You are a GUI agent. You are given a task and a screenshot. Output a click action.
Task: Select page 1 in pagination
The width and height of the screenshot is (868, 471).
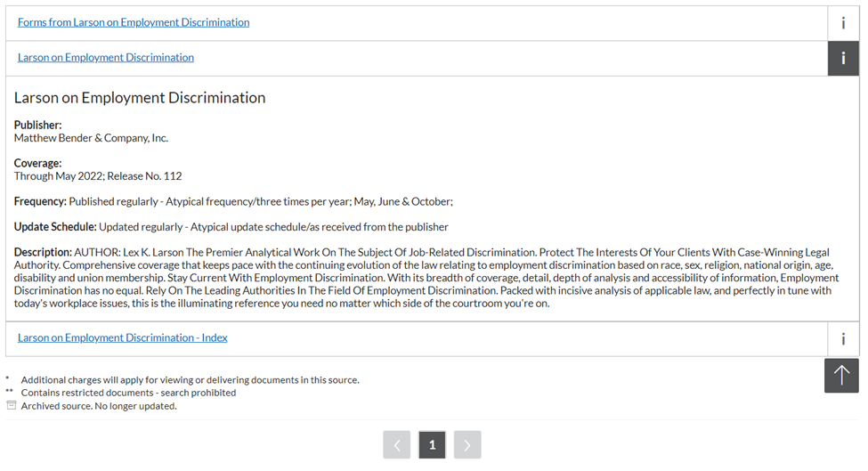click(x=433, y=444)
